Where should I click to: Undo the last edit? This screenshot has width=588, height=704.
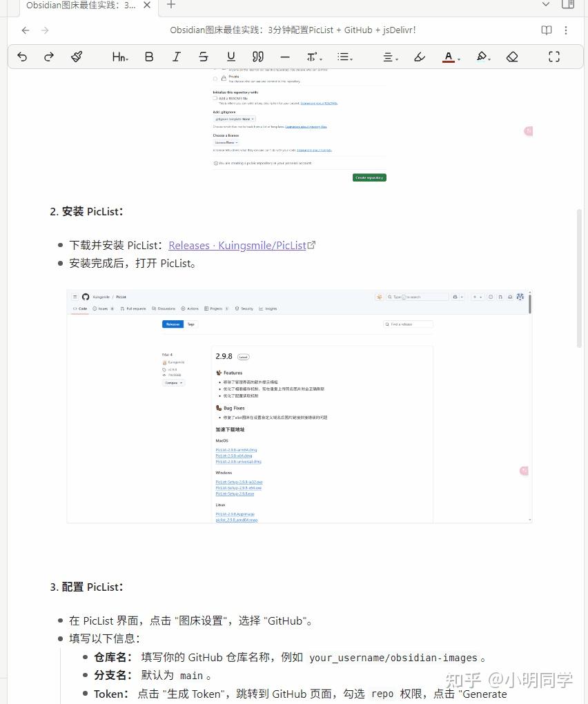coord(21,57)
